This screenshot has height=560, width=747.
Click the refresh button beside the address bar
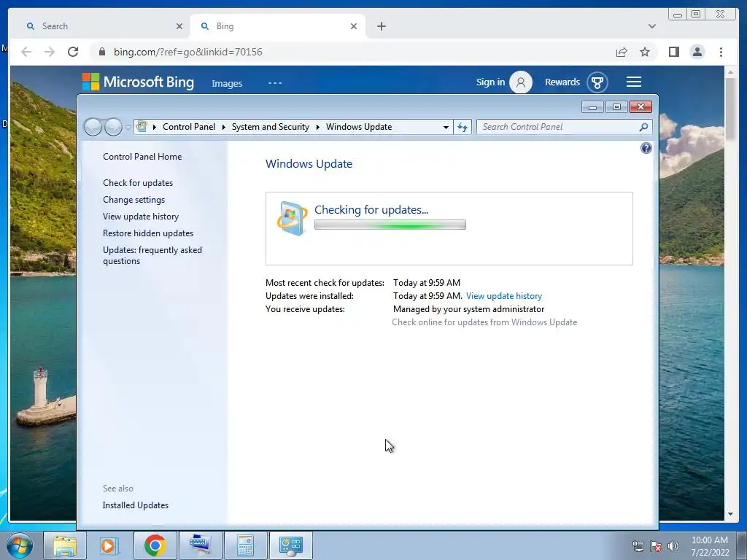click(x=462, y=127)
